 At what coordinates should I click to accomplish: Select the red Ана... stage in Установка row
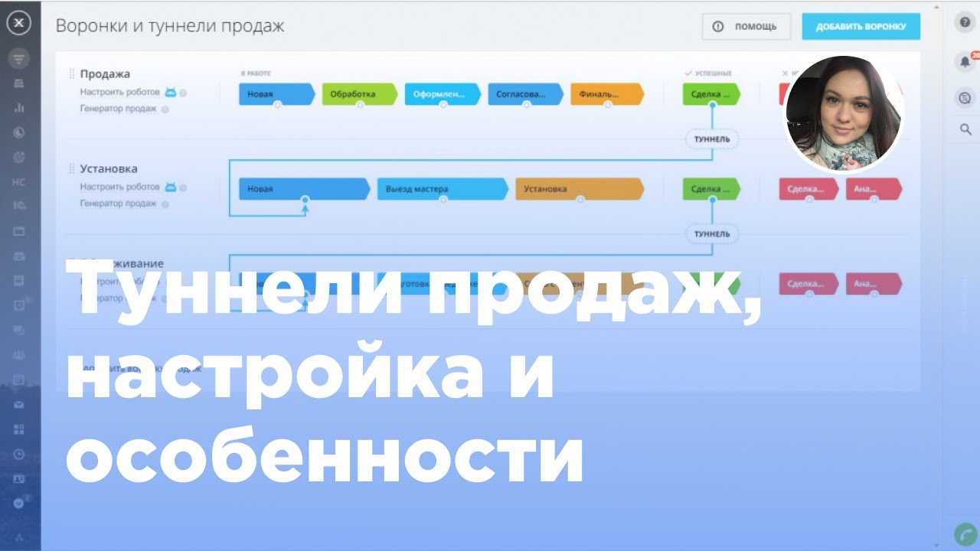coord(874,189)
